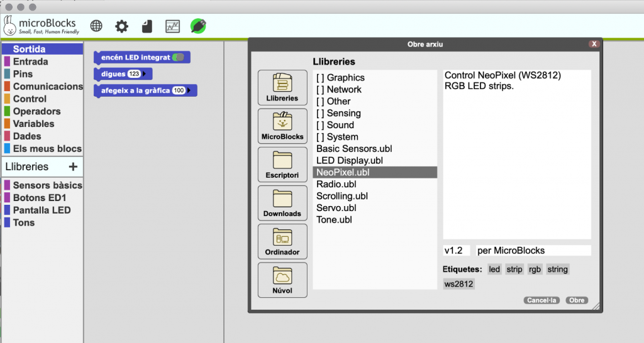Select the Llibreries shortcut in dialog
This screenshot has height=343, width=644.
(282, 87)
